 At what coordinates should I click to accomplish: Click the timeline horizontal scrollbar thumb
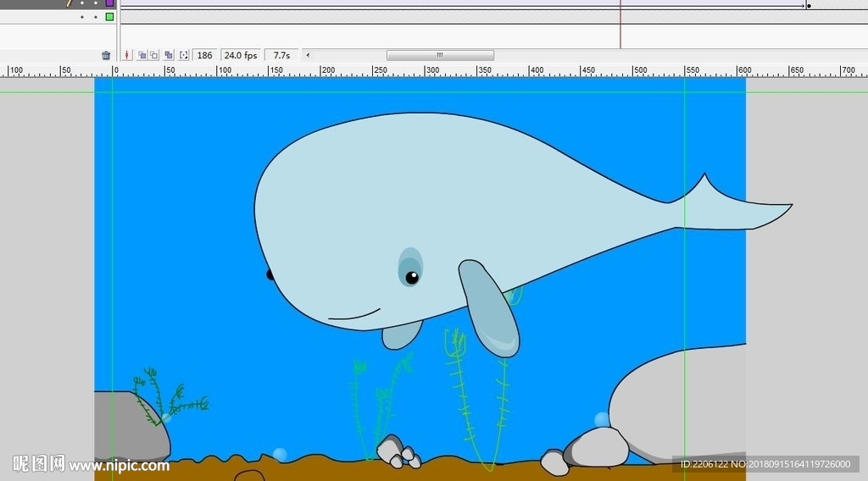pyautogui.click(x=440, y=55)
